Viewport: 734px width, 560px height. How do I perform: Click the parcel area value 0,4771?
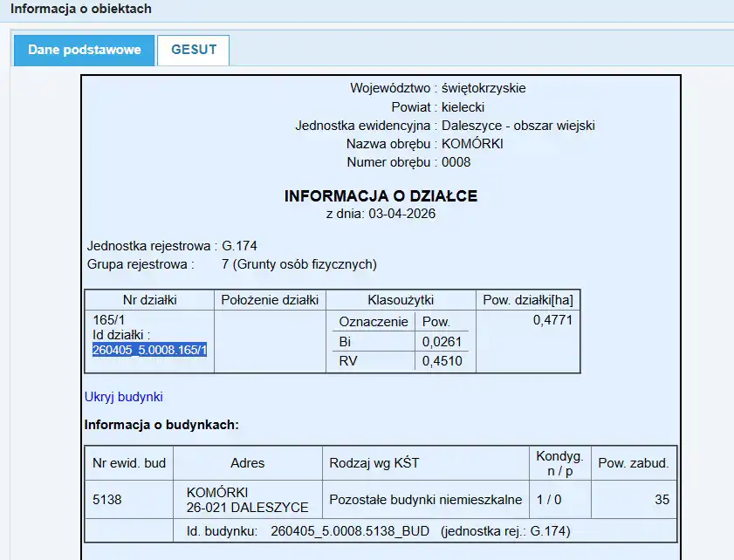(x=552, y=321)
